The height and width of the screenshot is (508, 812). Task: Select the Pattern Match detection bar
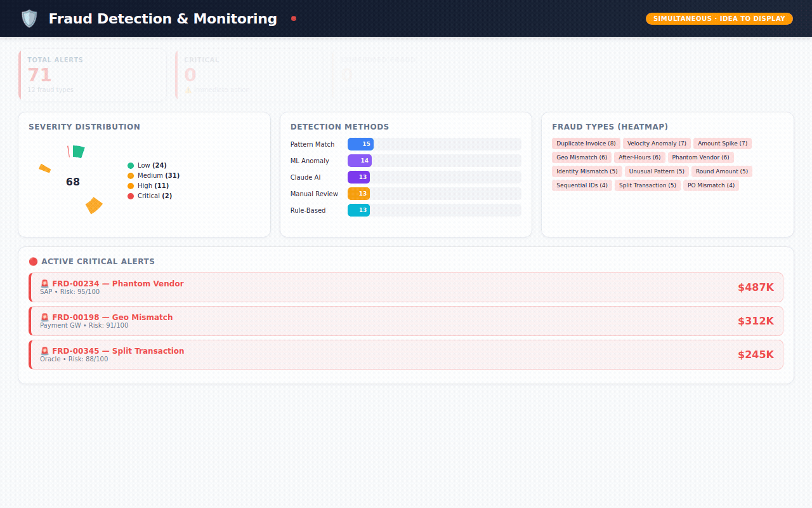click(360, 144)
